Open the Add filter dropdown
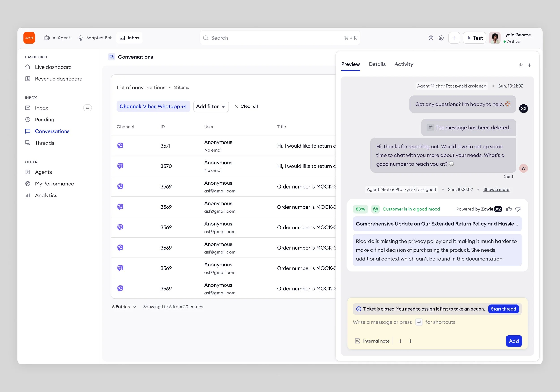The height and width of the screenshot is (392, 560). pyautogui.click(x=211, y=106)
